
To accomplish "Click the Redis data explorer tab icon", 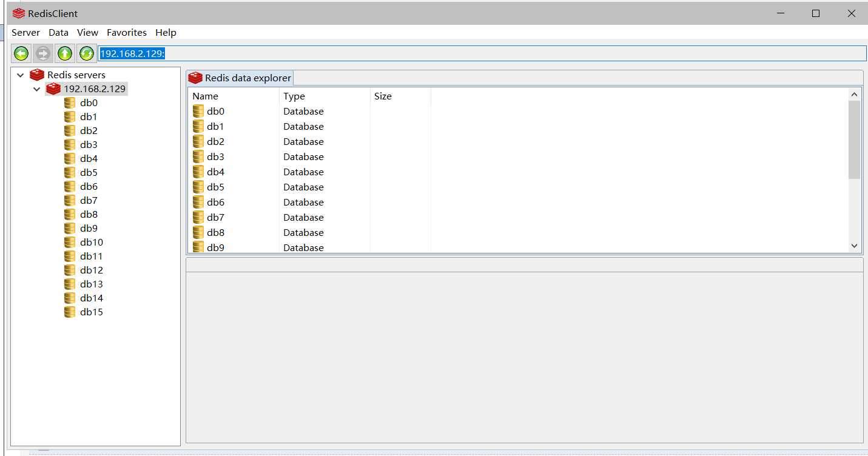I will tap(195, 78).
